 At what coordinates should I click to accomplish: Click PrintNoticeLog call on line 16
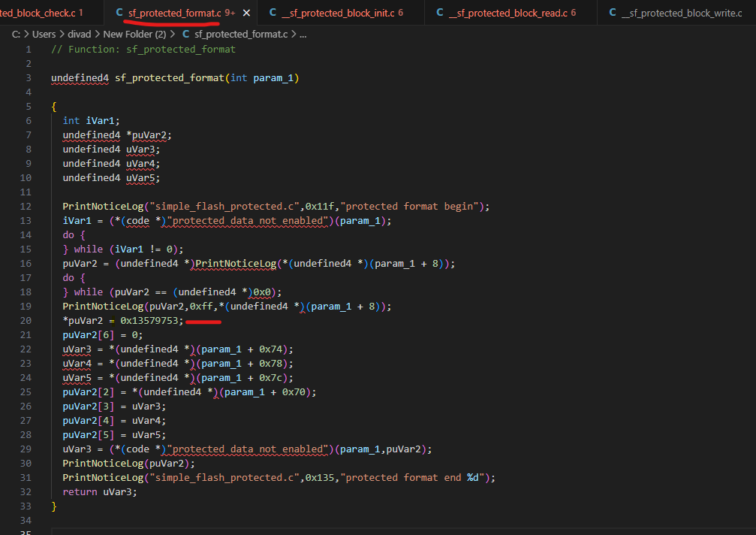click(x=236, y=264)
